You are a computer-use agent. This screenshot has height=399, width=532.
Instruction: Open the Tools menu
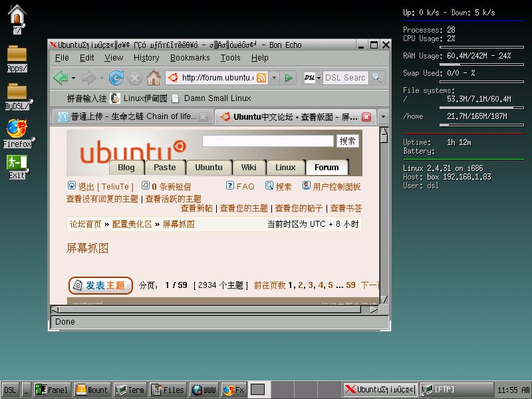(x=230, y=58)
